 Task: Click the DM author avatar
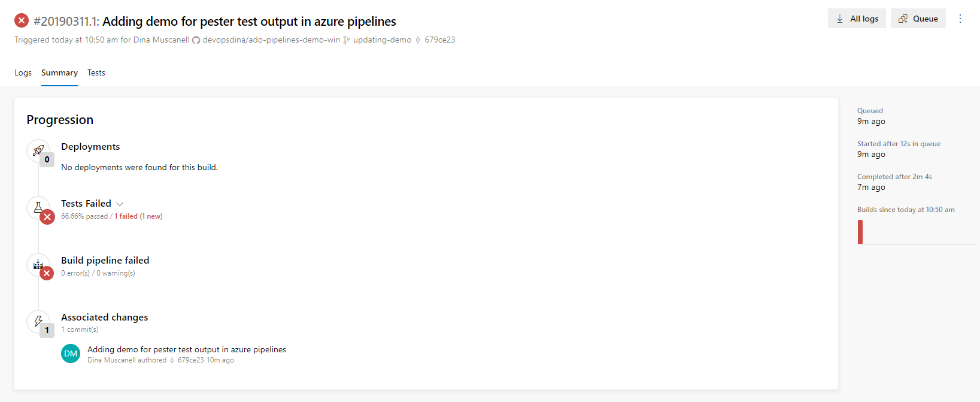pyautogui.click(x=71, y=353)
